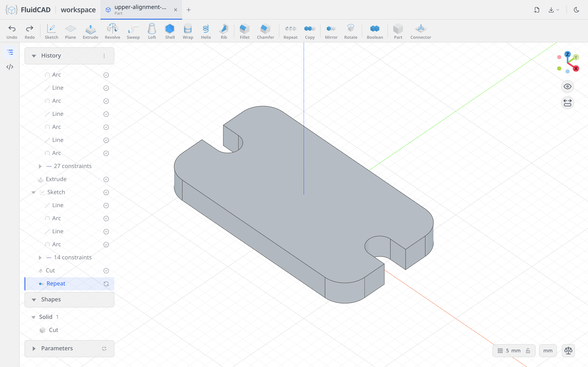This screenshot has width=588, height=367.
Task: Select the Revolve tool
Action: tap(112, 31)
